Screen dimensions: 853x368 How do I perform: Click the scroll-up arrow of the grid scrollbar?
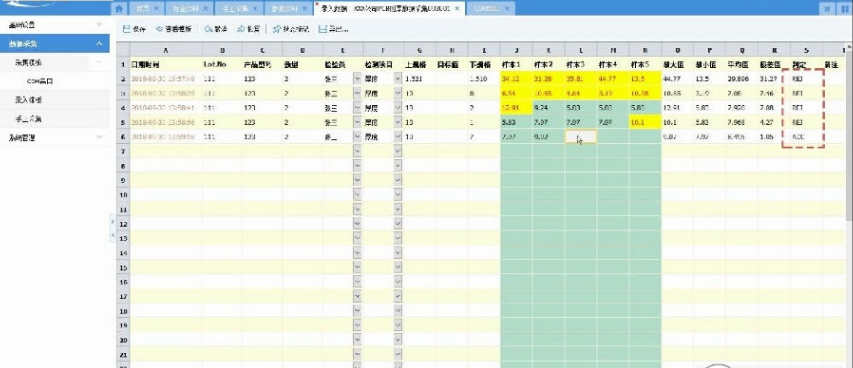849,47
